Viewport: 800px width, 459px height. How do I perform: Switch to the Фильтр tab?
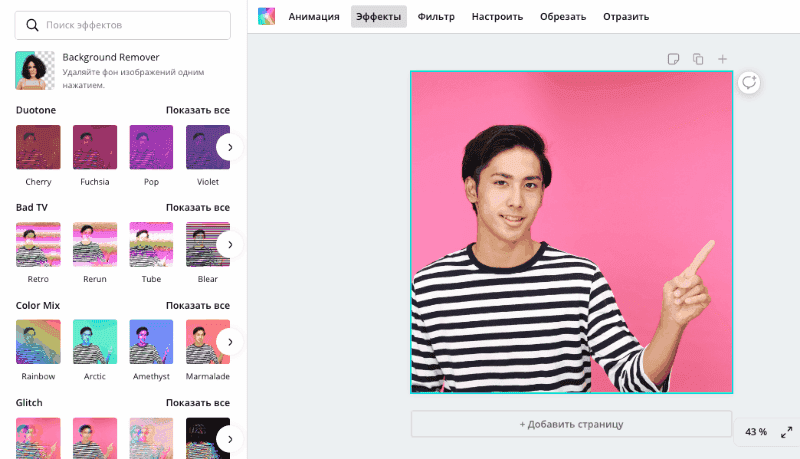[x=436, y=16]
